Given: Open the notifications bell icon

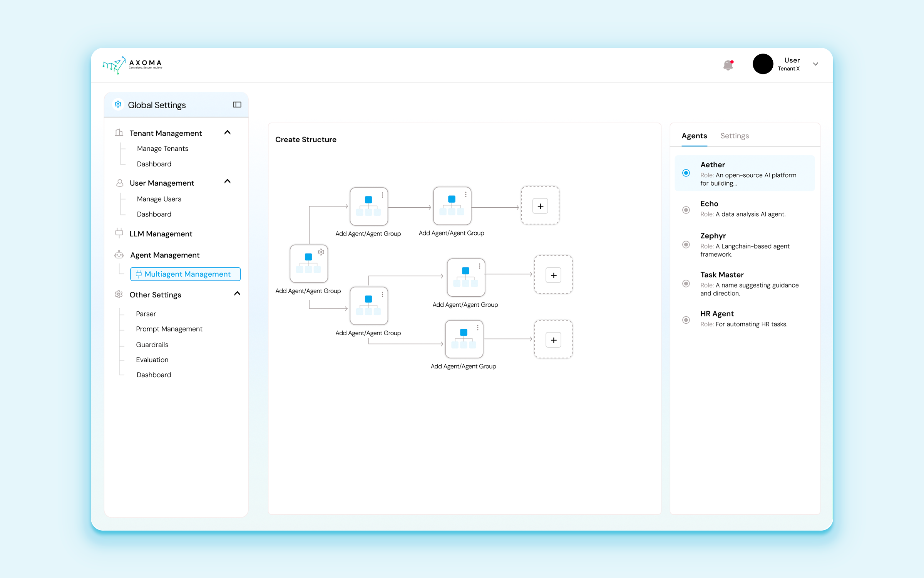Looking at the screenshot, I should point(728,65).
